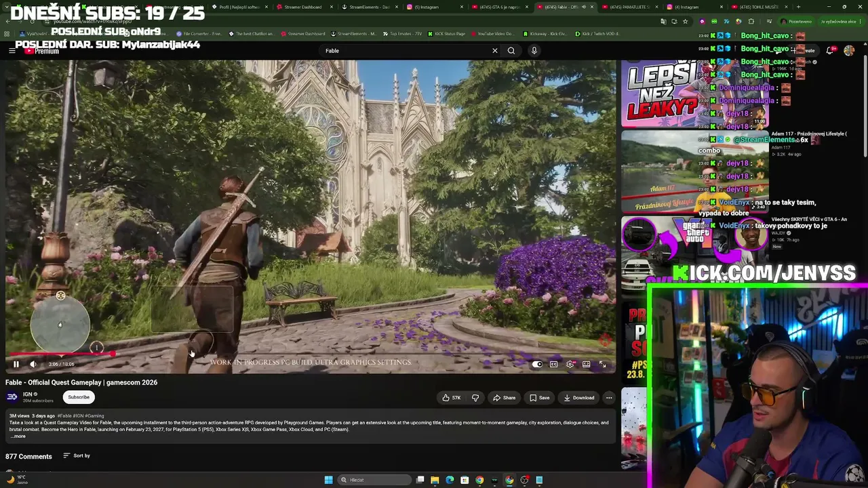Open a new browser tab

tap(798, 7)
